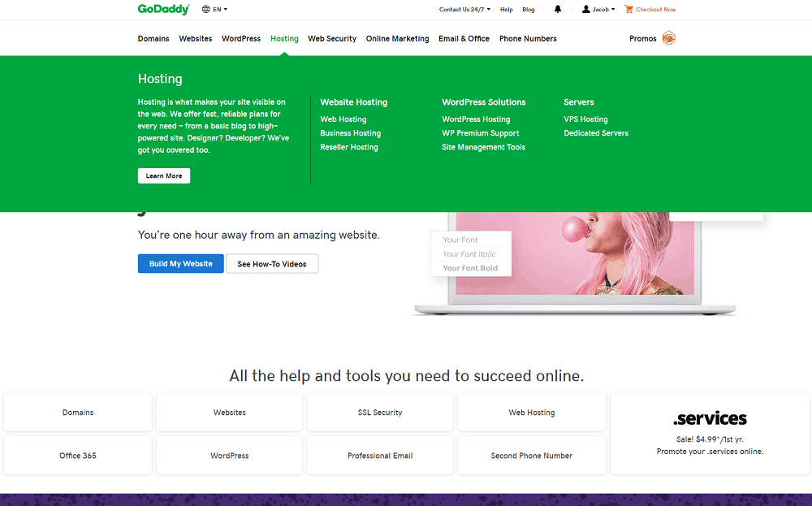
Task: Click the shopping cart icon
Action: point(628,9)
